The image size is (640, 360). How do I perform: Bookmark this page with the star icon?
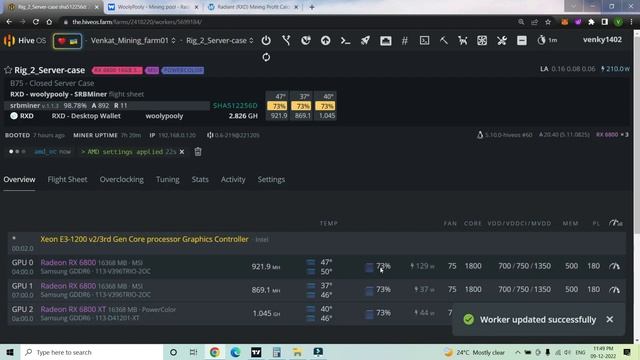[x=548, y=22]
